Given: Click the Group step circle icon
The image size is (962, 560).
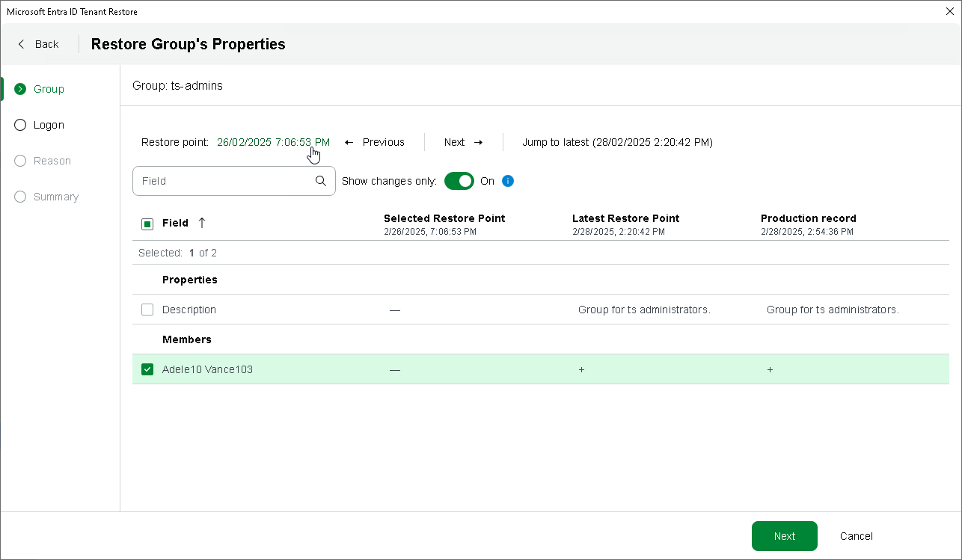Looking at the screenshot, I should [x=20, y=89].
